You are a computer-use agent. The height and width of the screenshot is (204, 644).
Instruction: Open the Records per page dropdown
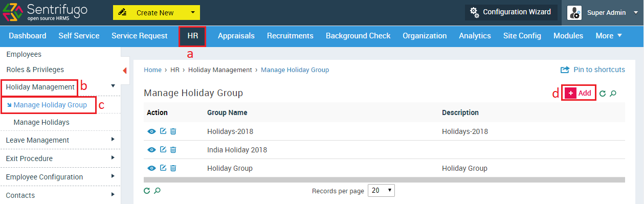382,191
